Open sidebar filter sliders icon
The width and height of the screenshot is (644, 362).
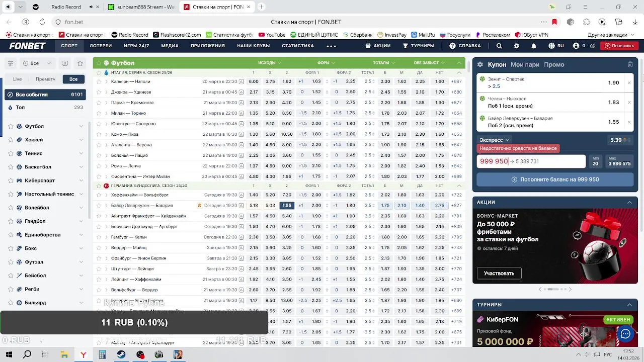click(x=10, y=63)
